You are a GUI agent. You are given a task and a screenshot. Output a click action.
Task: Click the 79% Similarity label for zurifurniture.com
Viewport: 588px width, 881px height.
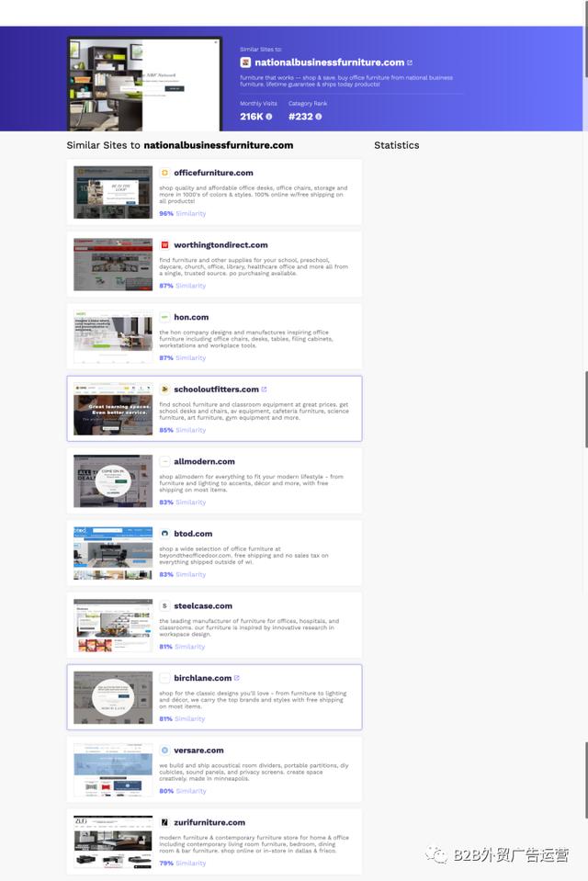click(183, 863)
